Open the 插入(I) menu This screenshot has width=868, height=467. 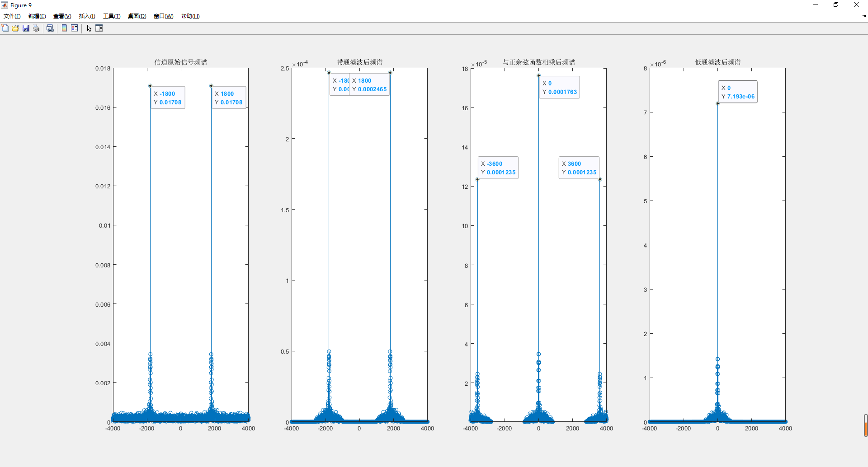tap(87, 16)
